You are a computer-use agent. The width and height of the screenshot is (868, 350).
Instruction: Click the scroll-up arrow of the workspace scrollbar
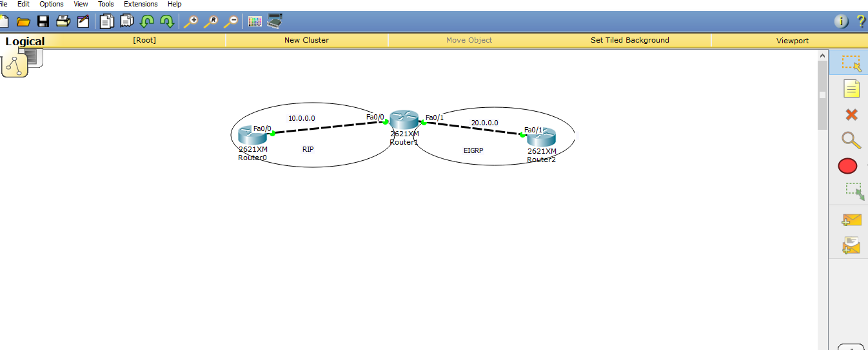pyautogui.click(x=822, y=56)
